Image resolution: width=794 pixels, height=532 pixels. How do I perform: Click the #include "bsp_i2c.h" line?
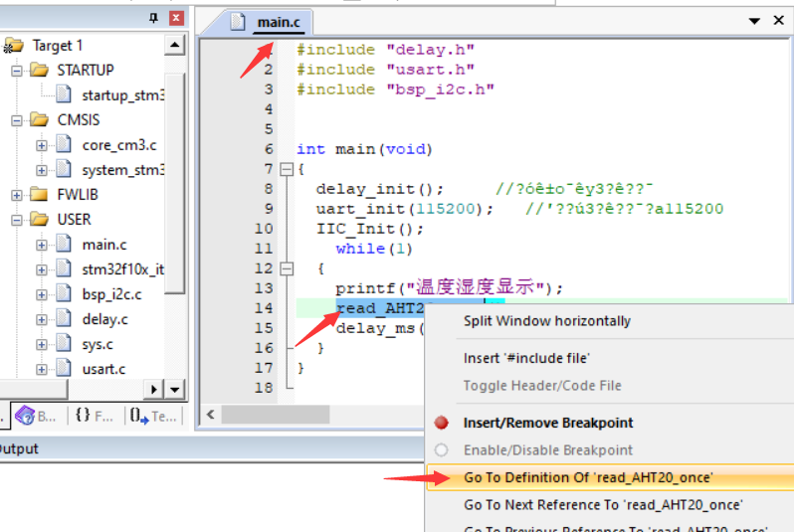395,89
